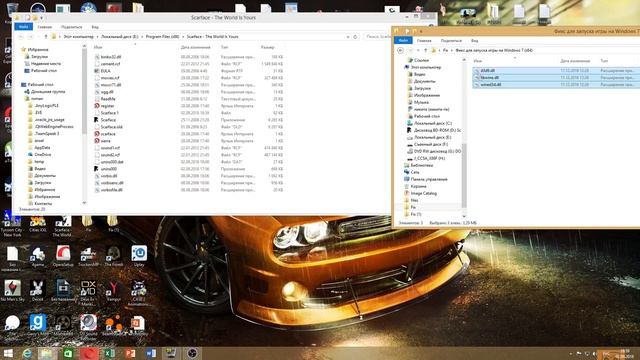This screenshot has height=360, width=640.
Task: Open Deus Ex Mankind Divided shortcut
Action: coord(88,292)
